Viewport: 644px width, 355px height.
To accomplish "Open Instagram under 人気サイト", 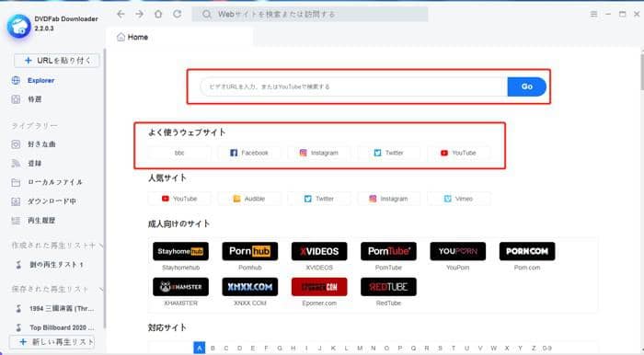I will [x=389, y=199].
